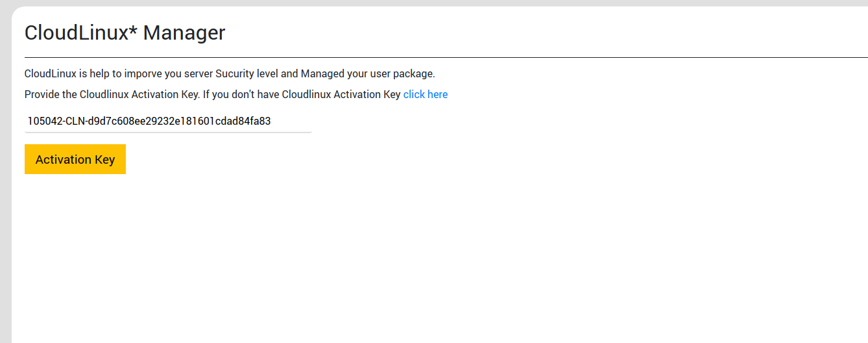
Task: Click the underline beneath the key field
Action: click(x=168, y=132)
